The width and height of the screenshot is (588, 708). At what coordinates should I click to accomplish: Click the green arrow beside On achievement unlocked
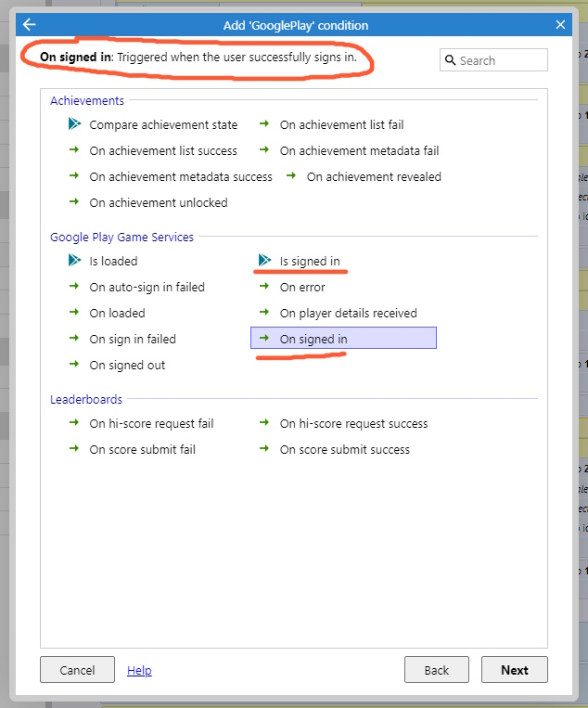tap(74, 201)
